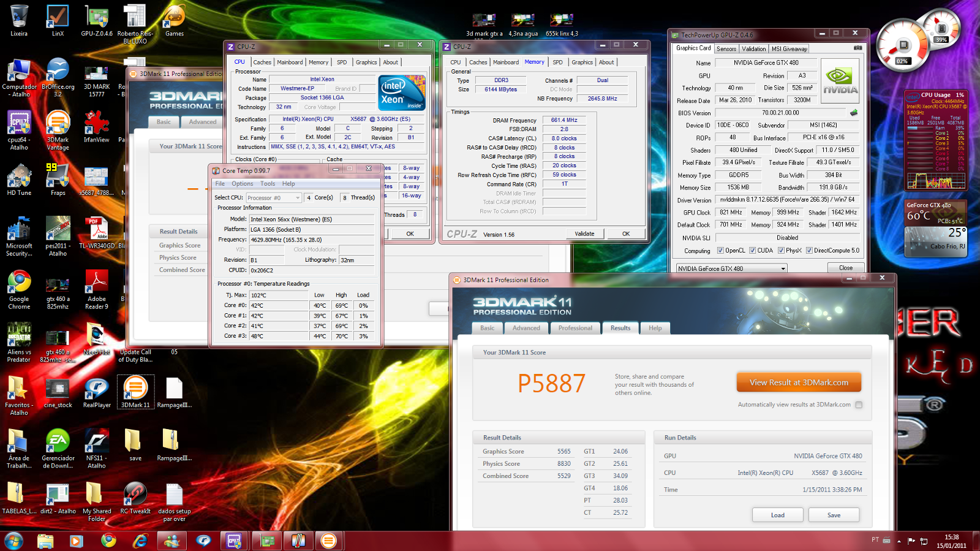Toggle the DirectCompute 5.0 checkbox

click(809, 250)
